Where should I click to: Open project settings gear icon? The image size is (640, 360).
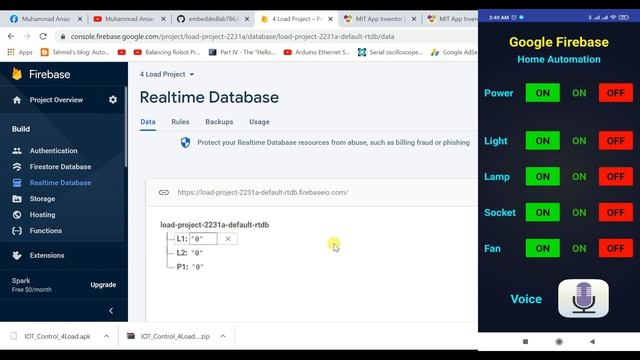[x=113, y=100]
